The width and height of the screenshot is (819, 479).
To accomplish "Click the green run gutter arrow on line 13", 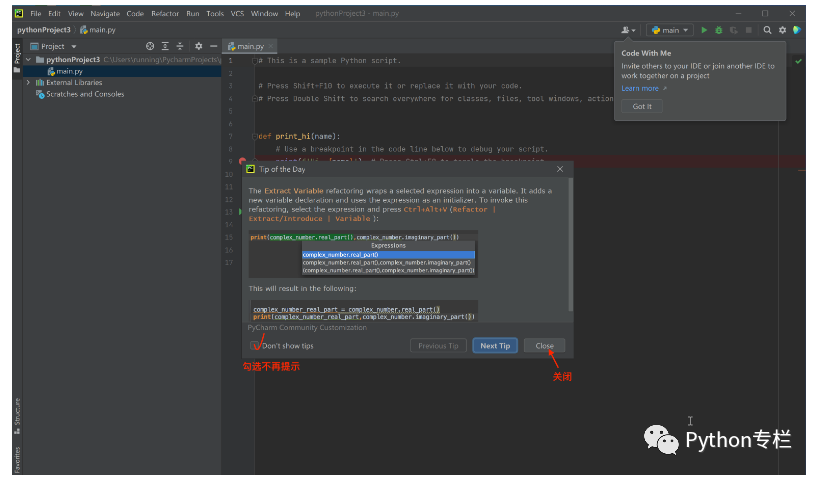I will [240, 212].
